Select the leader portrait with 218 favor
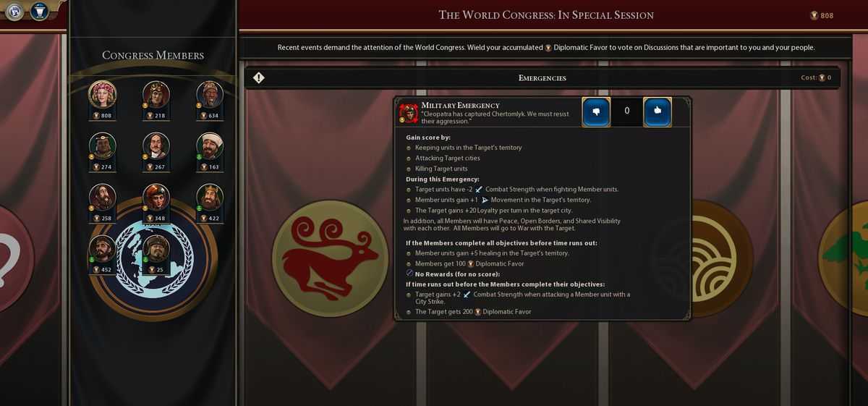 156,94
